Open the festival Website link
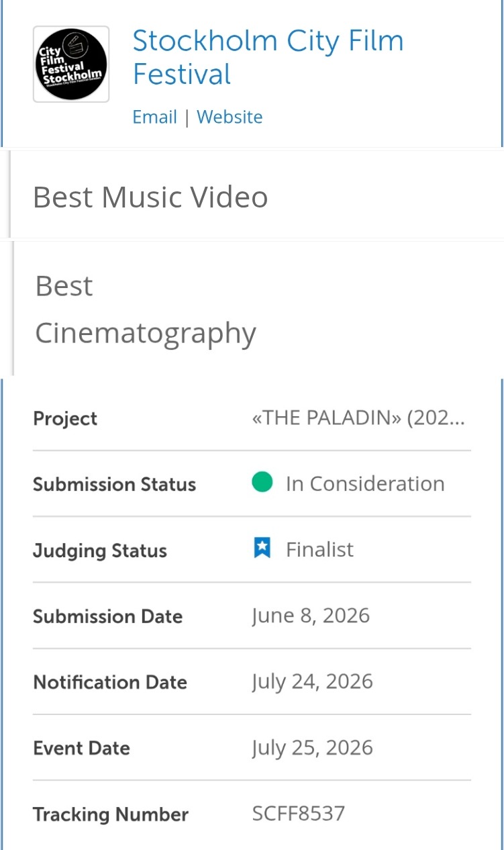The image size is (504, 850). (x=230, y=117)
